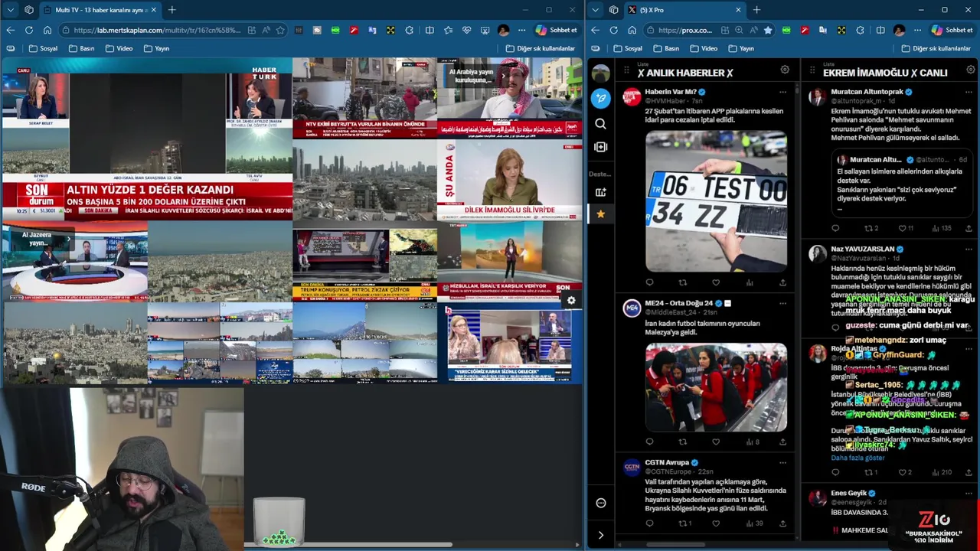Image resolution: width=980 pixels, height=551 pixels.
Task: Expand 'Diğer sık kullanılanlar' in X Pro window
Action: coord(936,48)
